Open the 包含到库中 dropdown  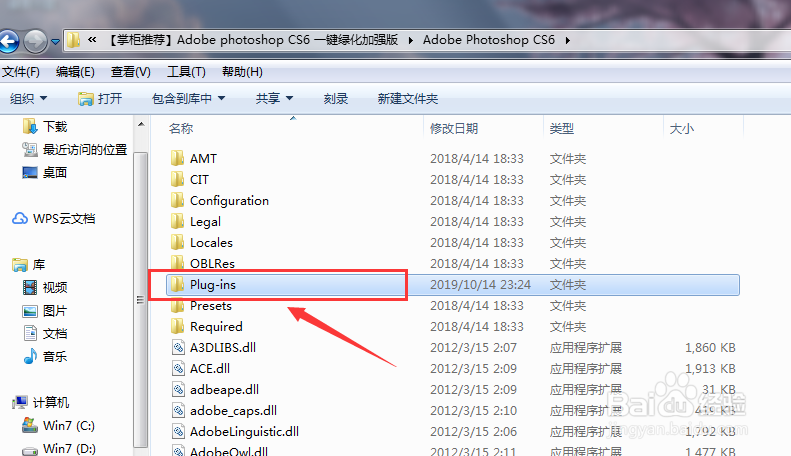pyautogui.click(x=188, y=98)
